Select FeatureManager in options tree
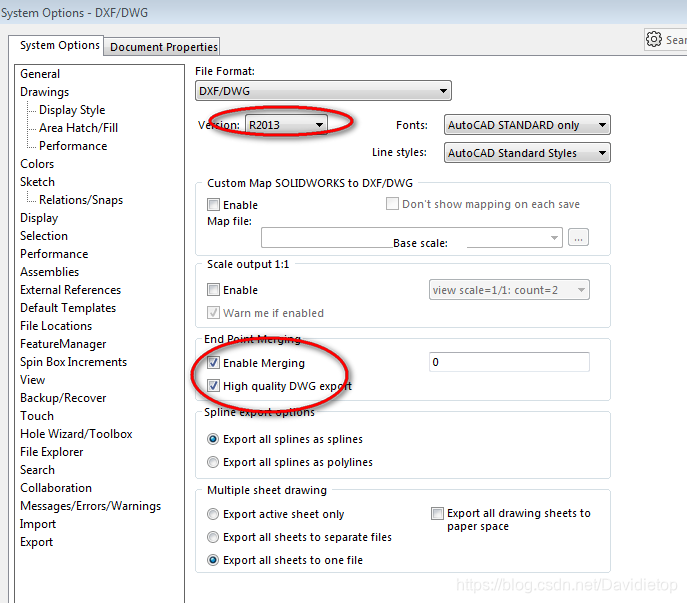The image size is (687, 603). point(63,344)
